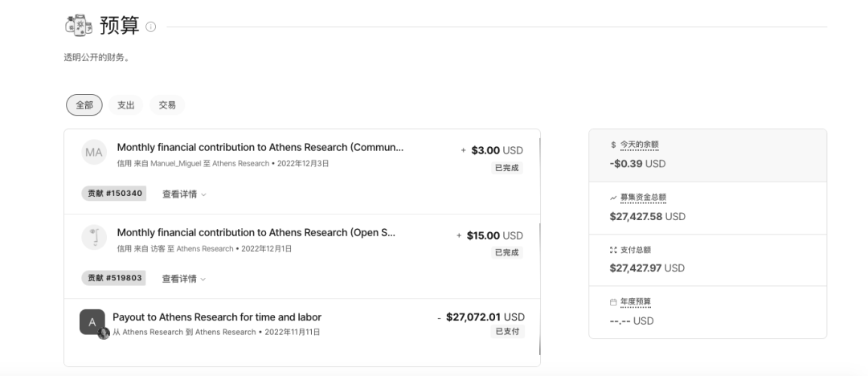
Task: Switch to the 交易 filter tab
Action: coord(168,104)
